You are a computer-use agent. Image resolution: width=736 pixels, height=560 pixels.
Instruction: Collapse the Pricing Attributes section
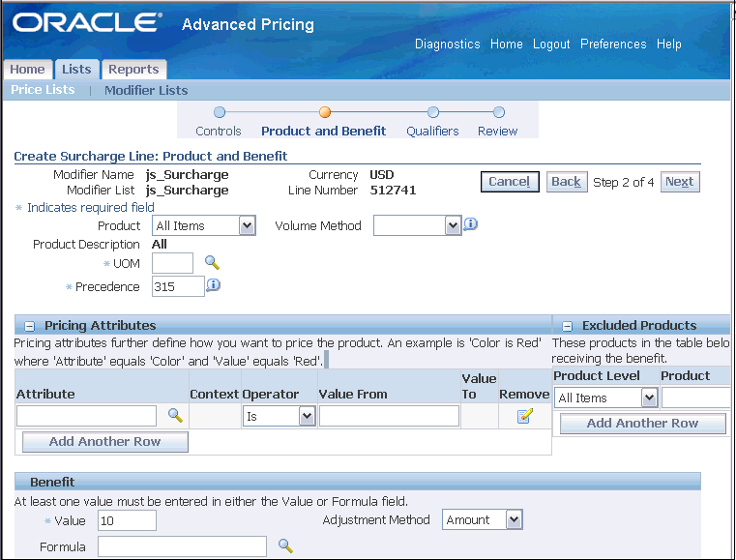(30, 326)
